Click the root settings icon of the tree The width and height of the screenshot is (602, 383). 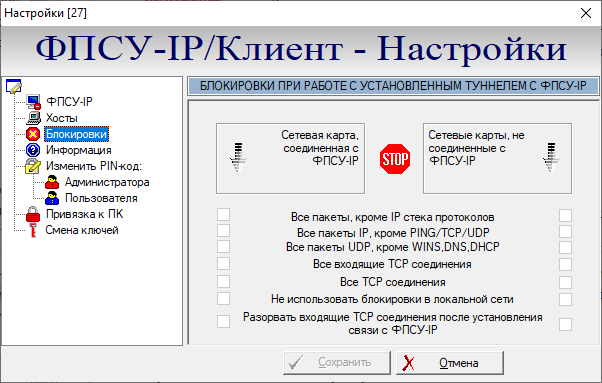click(14, 86)
